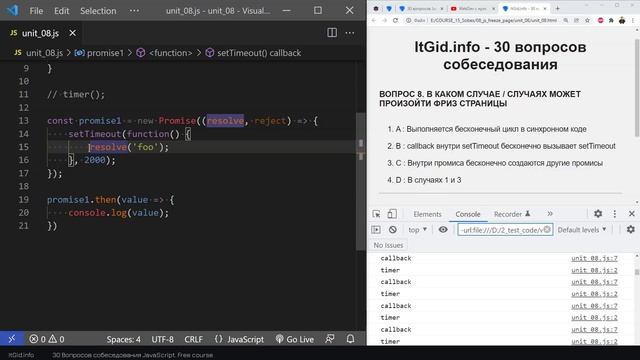Screen dimensions: 640x360
Task: Open editor More Actions ellipsis menu
Action: point(350,33)
